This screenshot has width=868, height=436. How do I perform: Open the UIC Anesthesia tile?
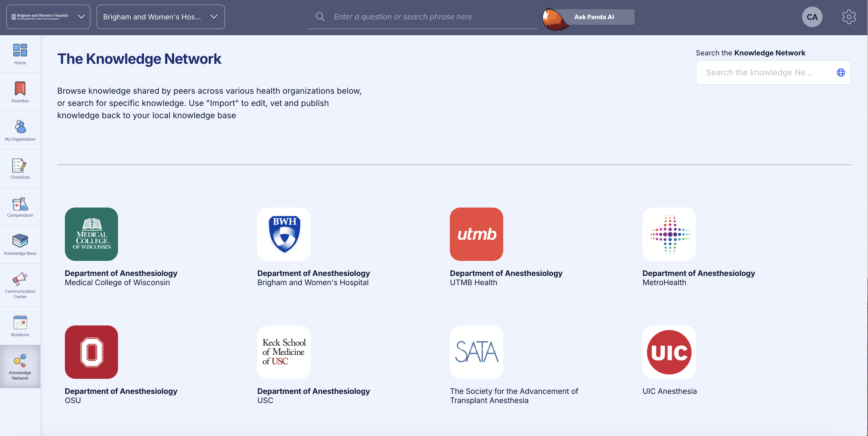[669, 352]
